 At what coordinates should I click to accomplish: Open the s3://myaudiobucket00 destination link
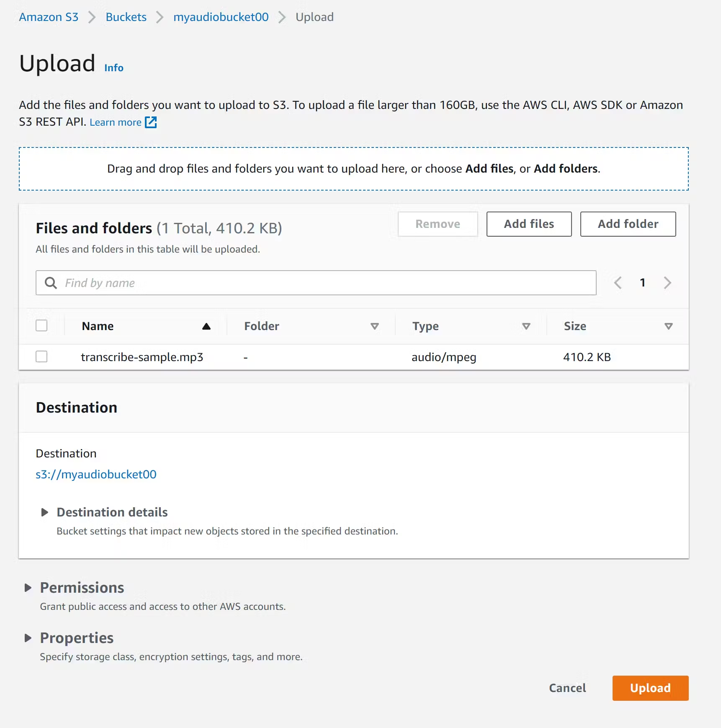[96, 474]
